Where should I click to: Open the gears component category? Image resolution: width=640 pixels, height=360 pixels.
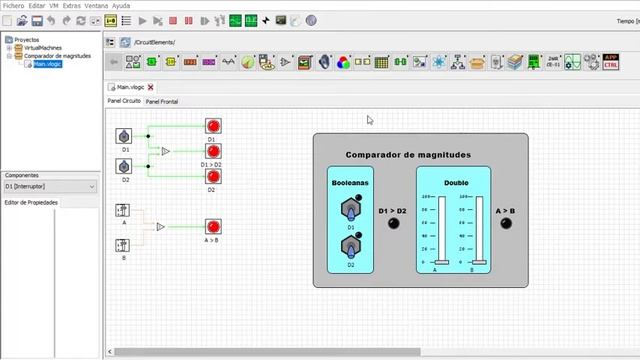pyautogui.click(x=591, y=62)
